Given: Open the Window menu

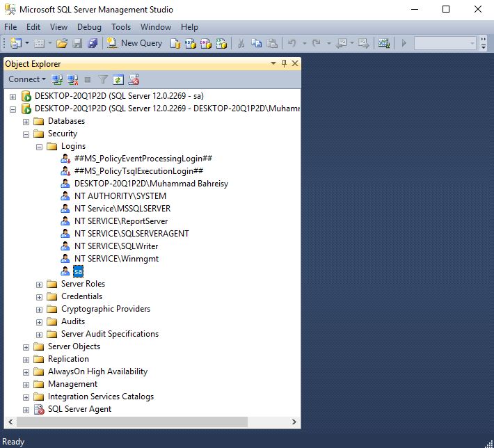Looking at the screenshot, I should (156, 27).
